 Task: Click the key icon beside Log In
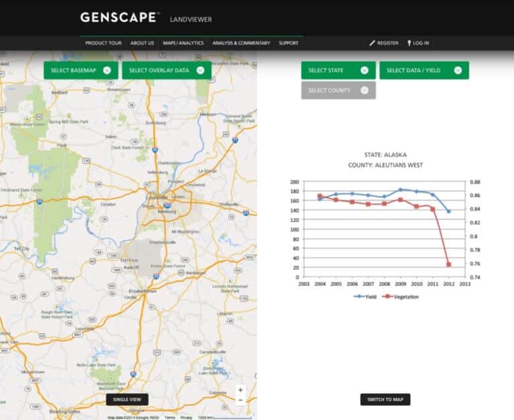click(409, 43)
